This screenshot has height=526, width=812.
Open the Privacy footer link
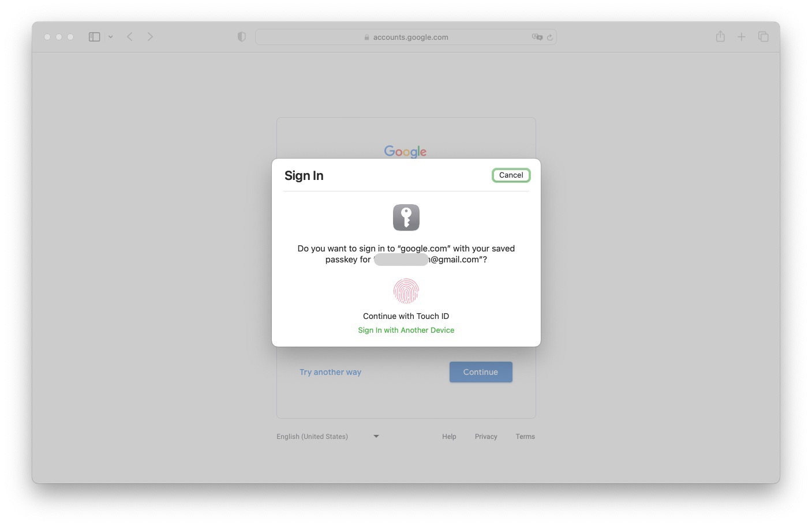pyautogui.click(x=486, y=437)
